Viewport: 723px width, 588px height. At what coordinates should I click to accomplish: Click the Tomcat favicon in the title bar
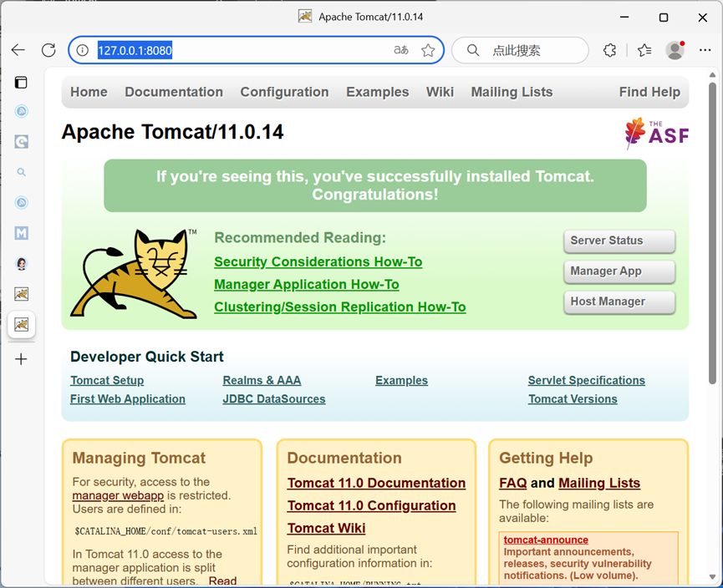click(x=305, y=17)
